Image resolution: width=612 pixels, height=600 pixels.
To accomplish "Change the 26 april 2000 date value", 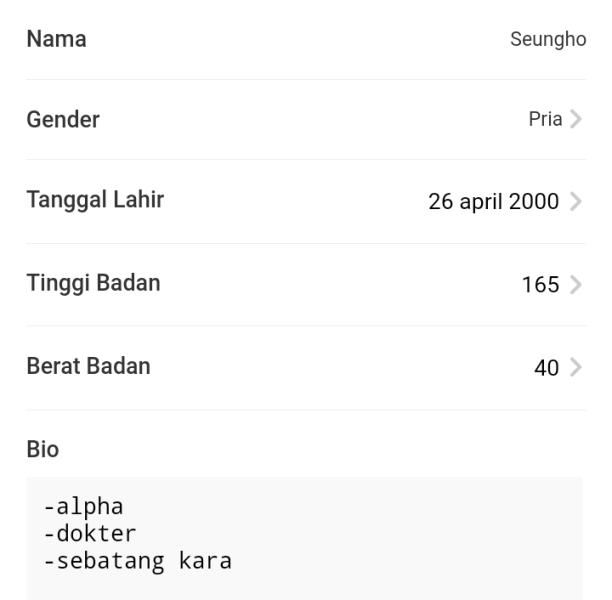I will (494, 202).
